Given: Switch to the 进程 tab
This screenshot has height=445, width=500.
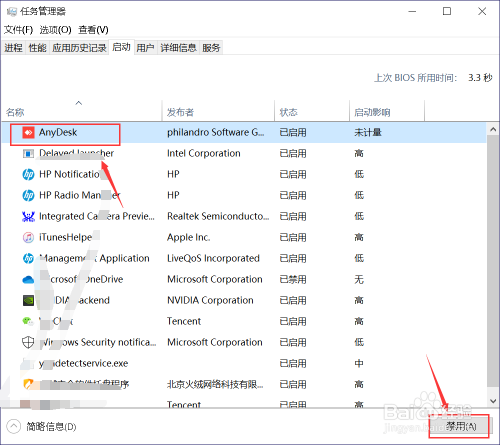Looking at the screenshot, I should coord(13,48).
